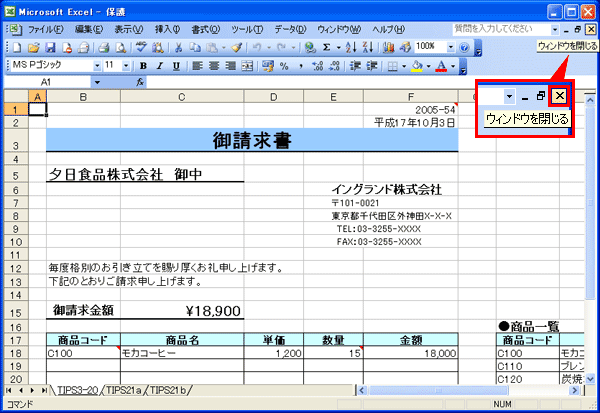
Task: Click the blue Help question mark icon
Action: [x=464, y=47]
